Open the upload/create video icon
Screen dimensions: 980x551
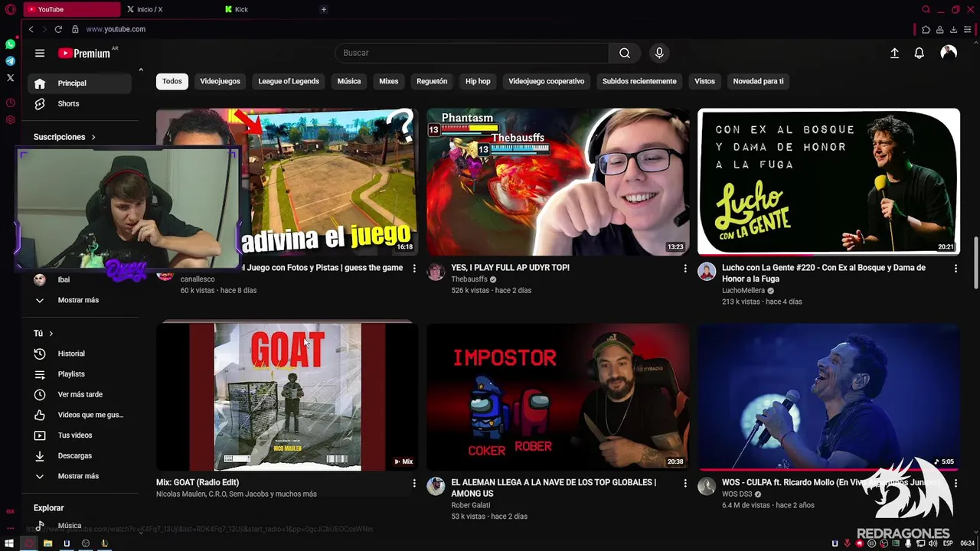click(x=894, y=53)
